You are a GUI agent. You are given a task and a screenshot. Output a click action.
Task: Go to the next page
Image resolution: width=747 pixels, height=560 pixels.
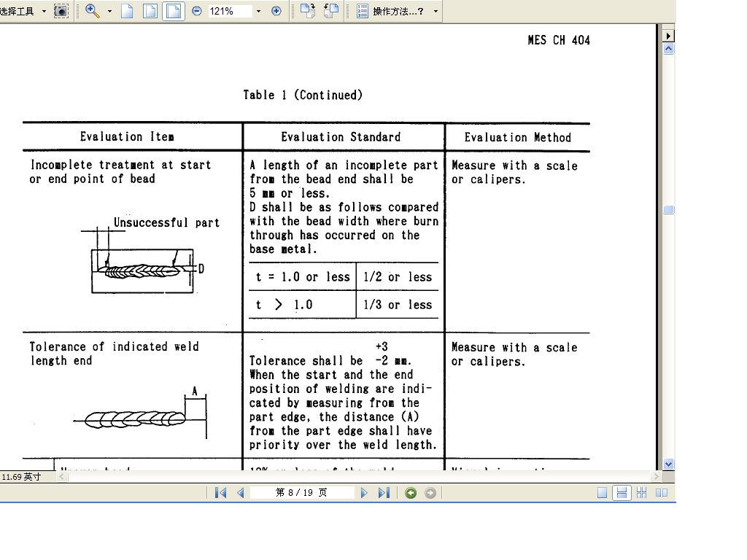pos(364,493)
